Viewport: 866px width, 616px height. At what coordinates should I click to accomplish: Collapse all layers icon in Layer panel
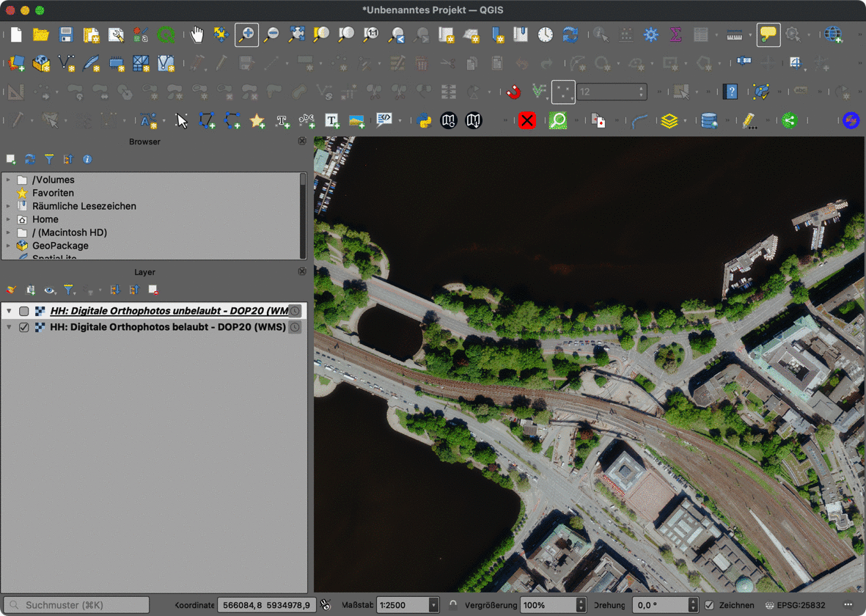tap(134, 290)
